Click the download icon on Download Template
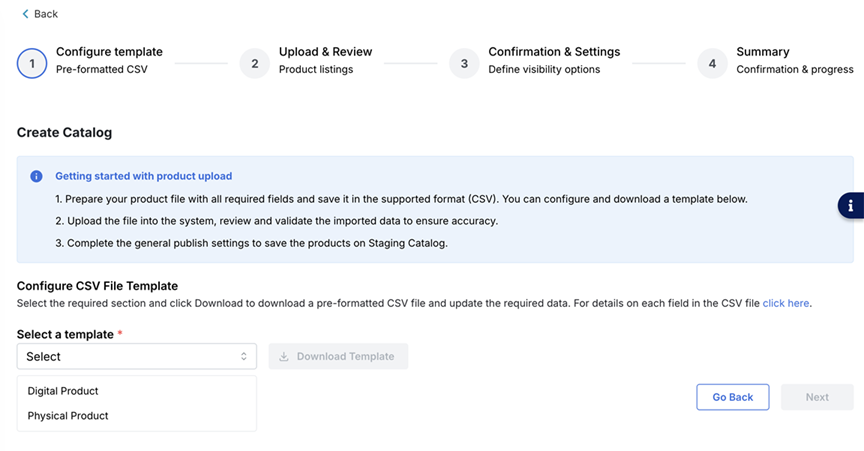 [x=284, y=356]
